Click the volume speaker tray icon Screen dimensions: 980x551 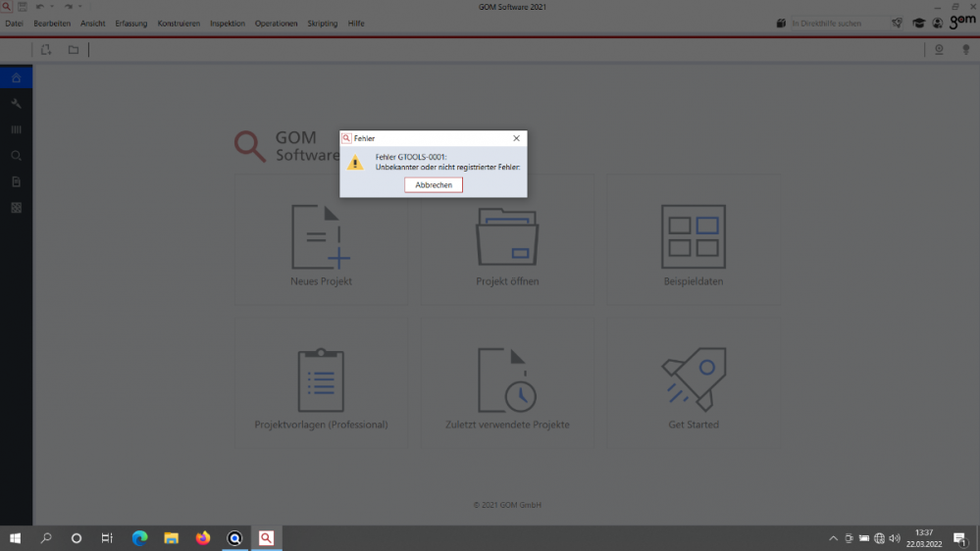(x=895, y=538)
